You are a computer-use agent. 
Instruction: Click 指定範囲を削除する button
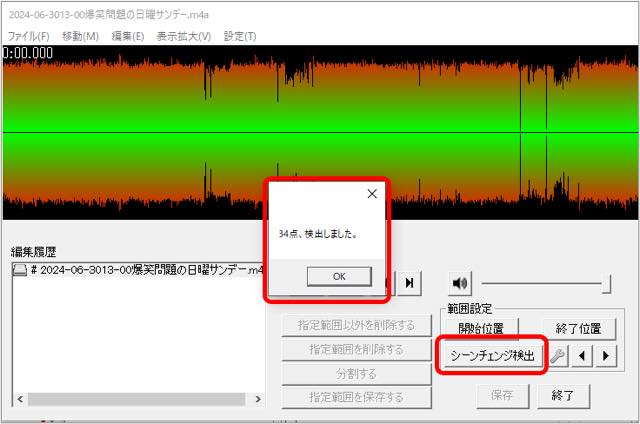[356, 349]
